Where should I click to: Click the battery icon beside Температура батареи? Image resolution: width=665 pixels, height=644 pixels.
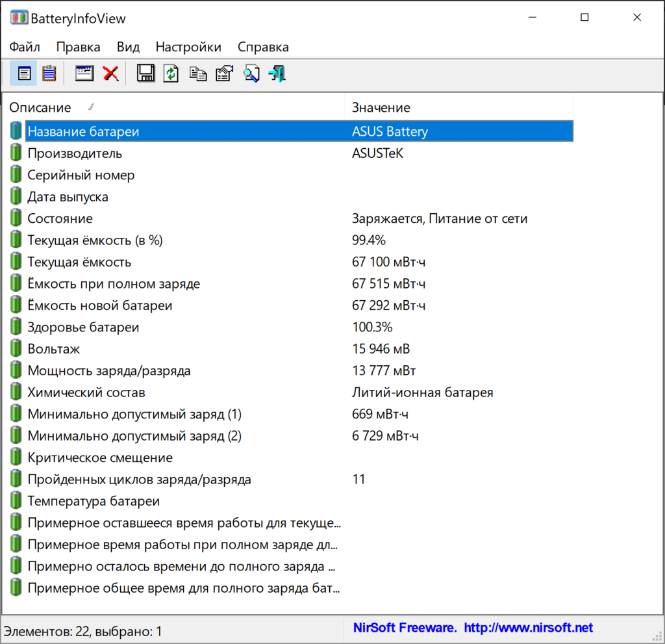pyautogui.click(x=16, y=501)
